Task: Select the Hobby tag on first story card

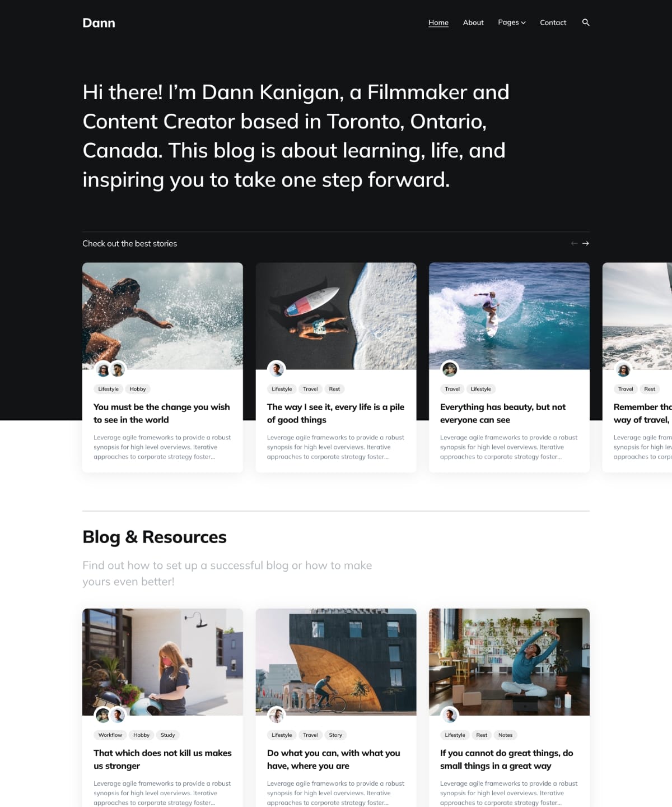Action: (x=138, y=389)
